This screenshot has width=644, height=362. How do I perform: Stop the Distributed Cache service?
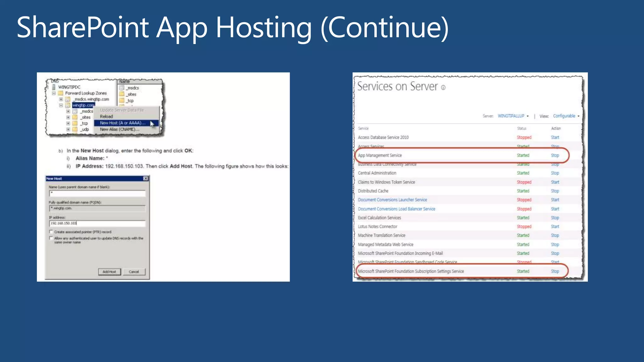555,191
